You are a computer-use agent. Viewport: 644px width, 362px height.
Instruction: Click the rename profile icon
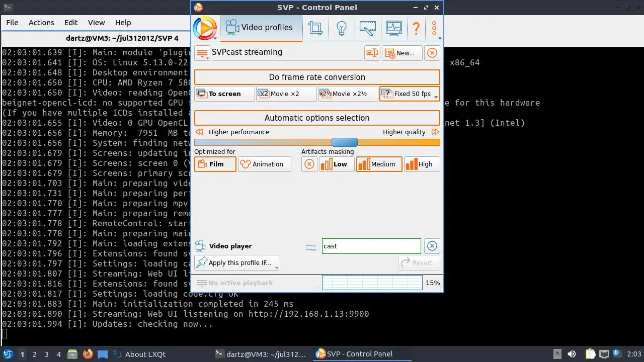(x=372, y=53)
